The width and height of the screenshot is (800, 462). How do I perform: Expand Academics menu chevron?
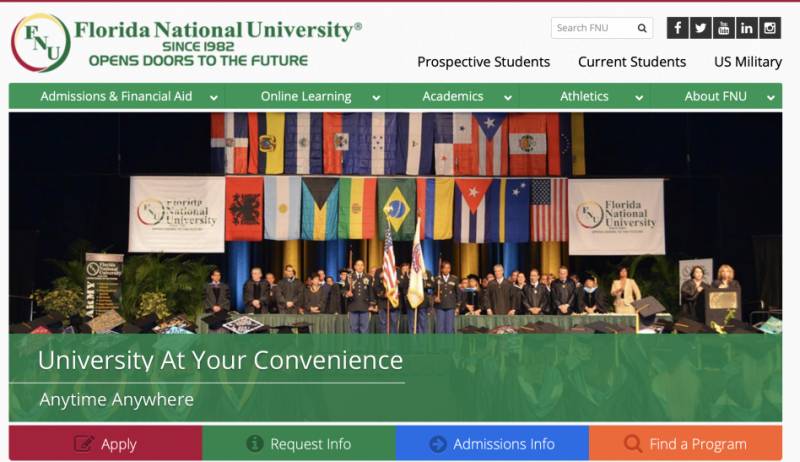(508, 97)
